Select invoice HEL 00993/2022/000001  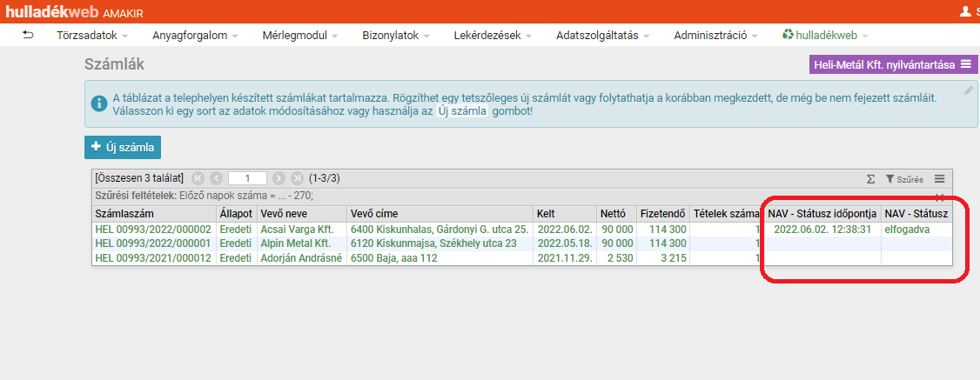point(153,243)
